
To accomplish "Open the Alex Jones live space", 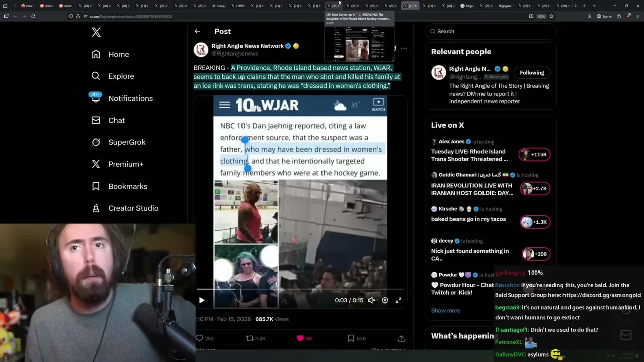I will click(x=491, y=151).
